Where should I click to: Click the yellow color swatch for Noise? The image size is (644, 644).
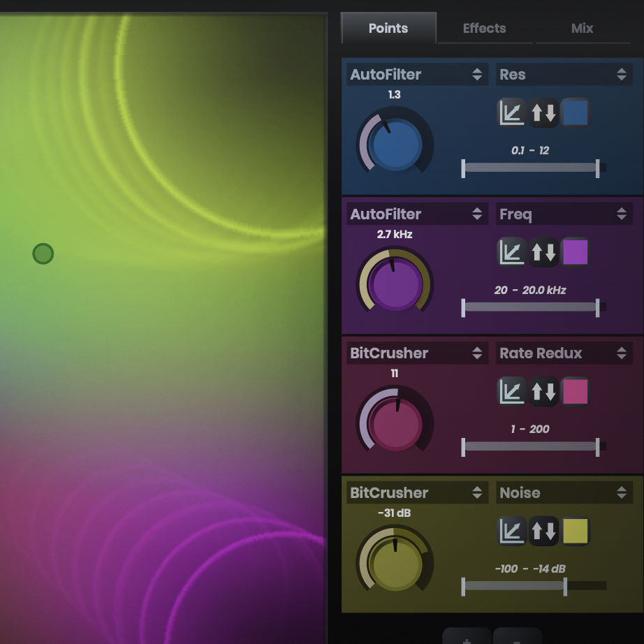tap(575, 531)
